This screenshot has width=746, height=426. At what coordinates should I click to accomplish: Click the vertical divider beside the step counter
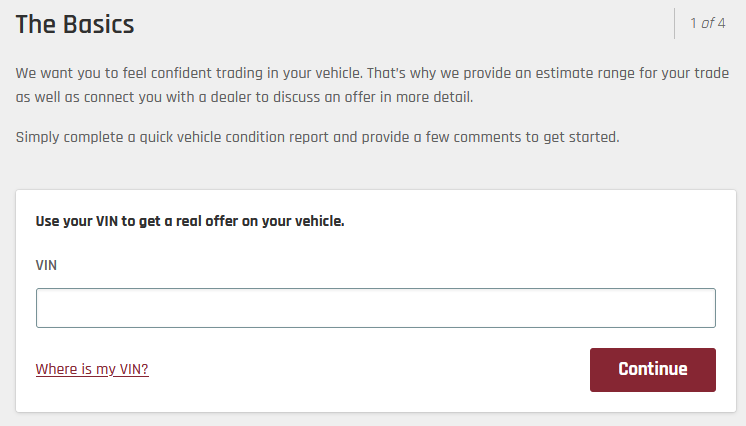click(675, 23)
